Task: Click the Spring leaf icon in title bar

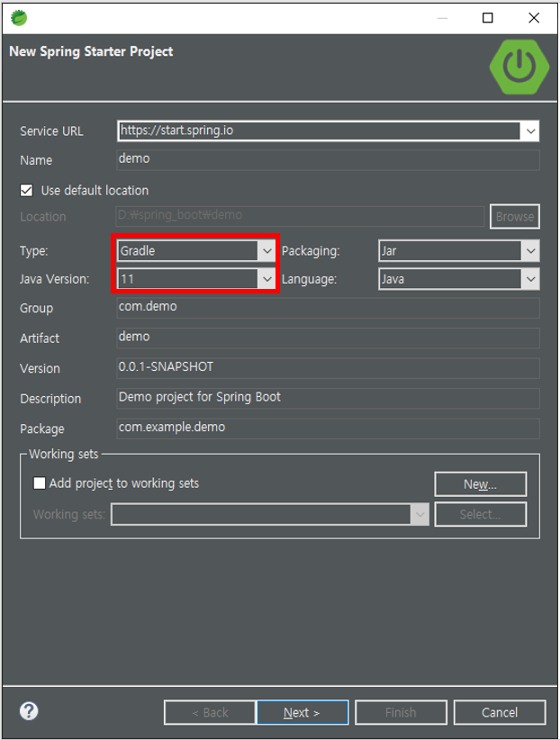Action: [19, 18]
